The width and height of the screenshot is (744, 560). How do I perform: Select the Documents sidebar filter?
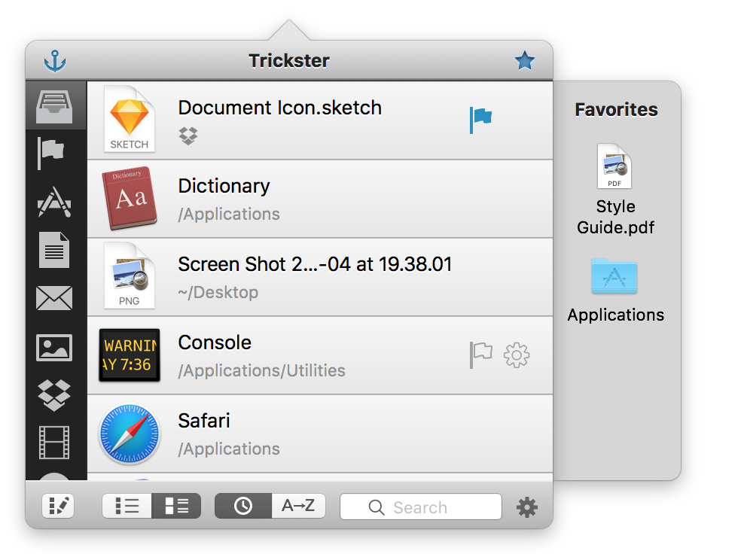[53, 250]
